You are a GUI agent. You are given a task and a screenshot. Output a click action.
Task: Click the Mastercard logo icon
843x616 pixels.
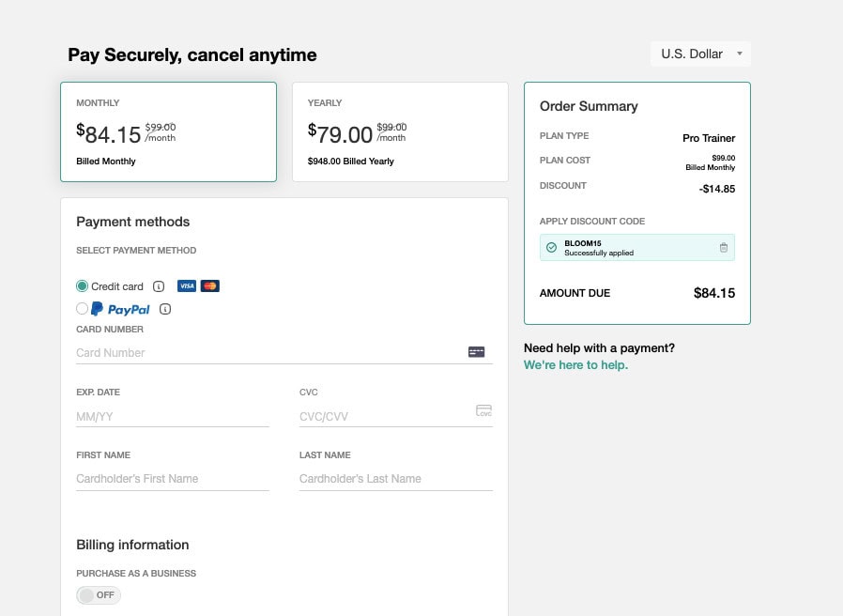coord(210,286)
